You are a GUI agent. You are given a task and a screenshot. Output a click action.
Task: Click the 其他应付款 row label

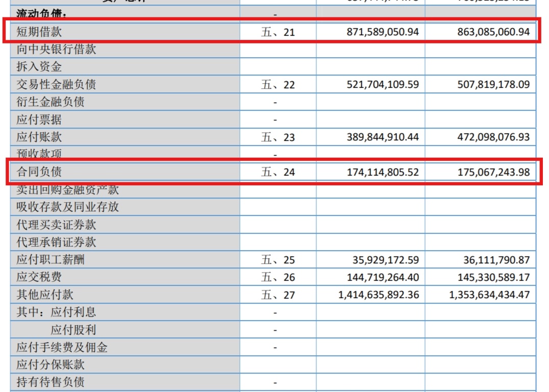(45, 295)
